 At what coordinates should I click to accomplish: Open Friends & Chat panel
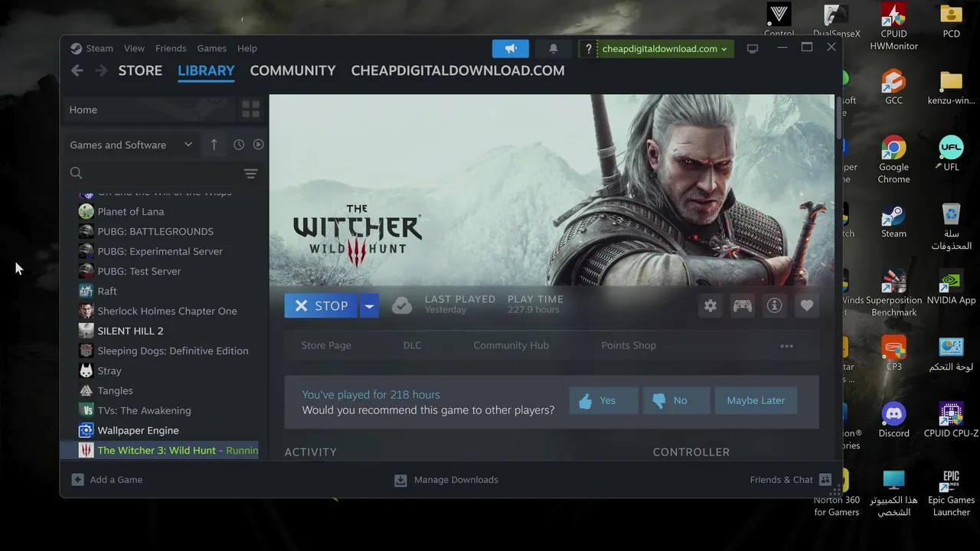[791, 480]
